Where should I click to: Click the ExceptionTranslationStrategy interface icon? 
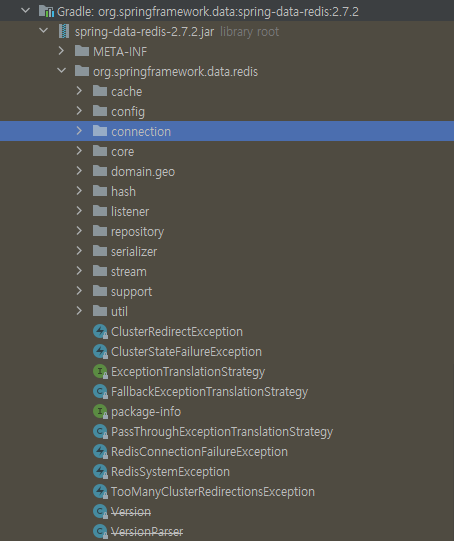(x=100, y=372)
